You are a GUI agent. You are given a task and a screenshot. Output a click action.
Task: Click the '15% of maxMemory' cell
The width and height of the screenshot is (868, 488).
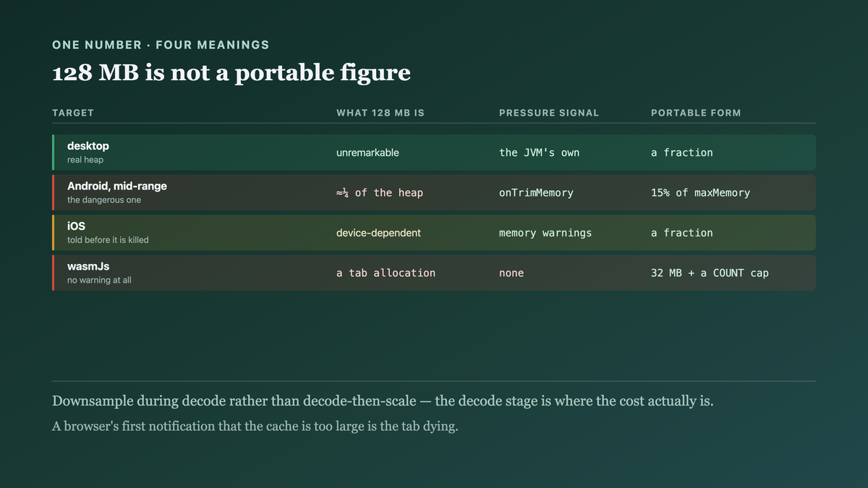coord(700,193)
